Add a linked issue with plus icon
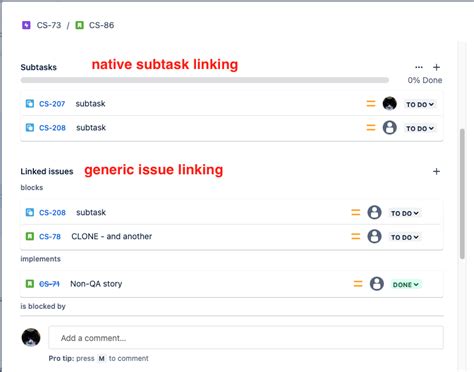Viewport: 474px width, 372px height. pyautogui.click(x=436, y=171)
